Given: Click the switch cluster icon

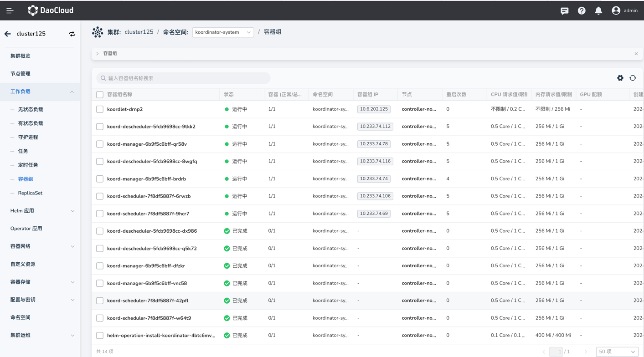Looking at the screenshot, I should point(72,34).
